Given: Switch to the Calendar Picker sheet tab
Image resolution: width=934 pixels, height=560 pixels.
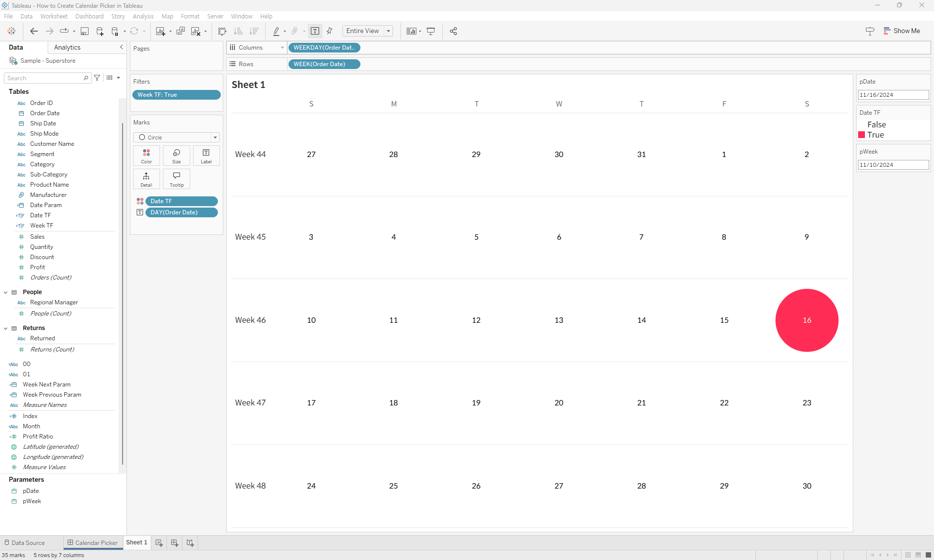Looking at the screenshot, I should (x=96, y=542).
